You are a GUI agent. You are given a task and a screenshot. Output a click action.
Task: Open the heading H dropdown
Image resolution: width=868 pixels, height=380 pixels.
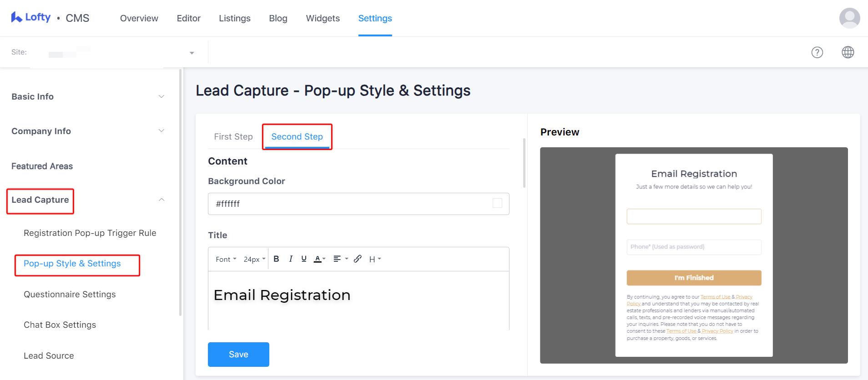click(375, 259)
